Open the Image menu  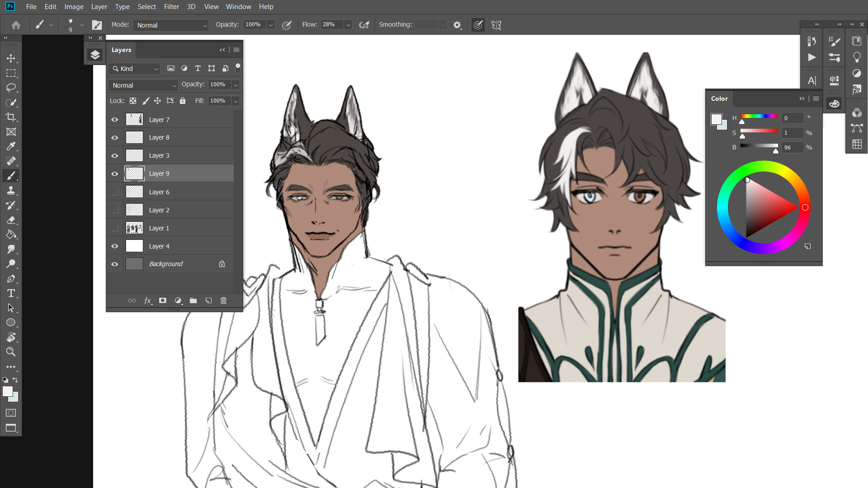tap(74, 7)
